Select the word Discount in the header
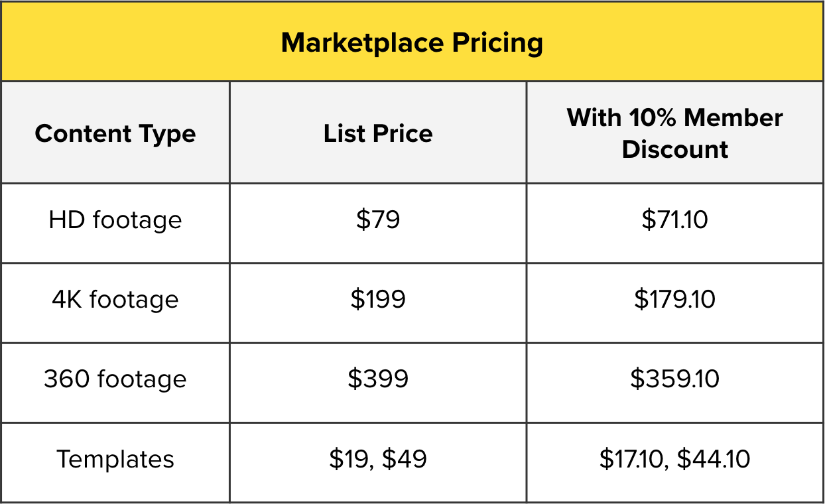 (675, 149)
